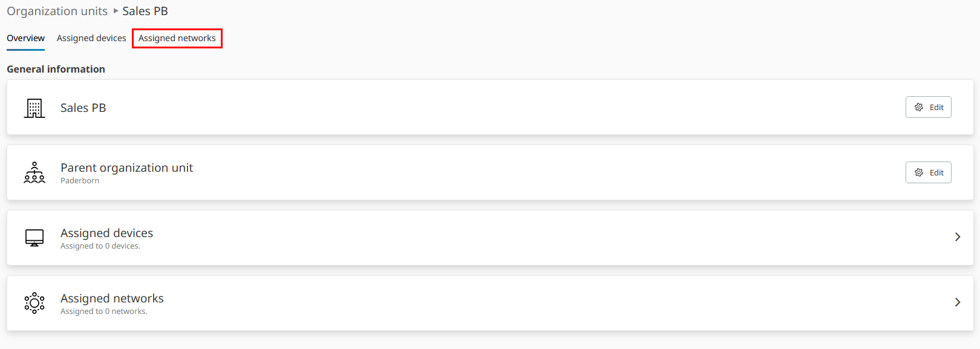Switch to the Assigned networks tab

[177, 38]
